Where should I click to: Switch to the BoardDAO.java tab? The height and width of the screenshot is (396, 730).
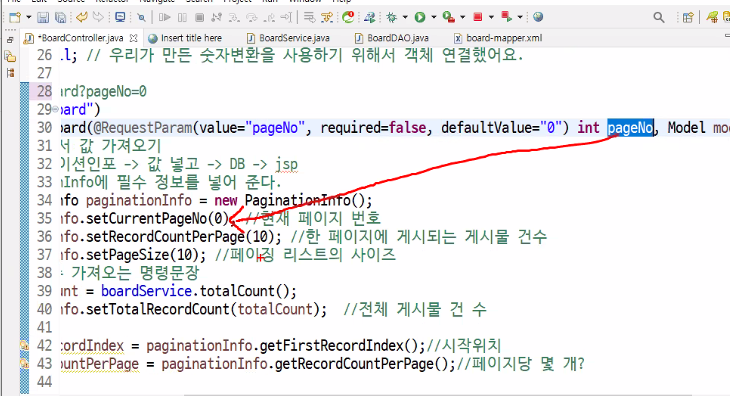[392, 38]
